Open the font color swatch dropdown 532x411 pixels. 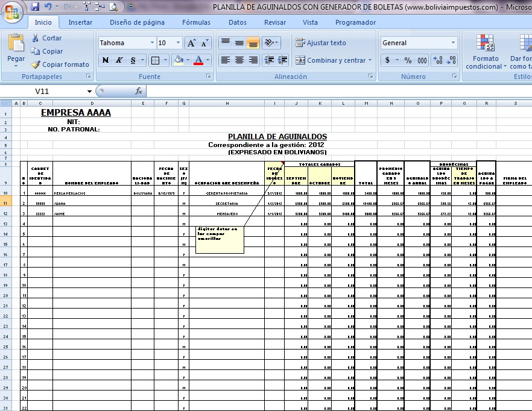[208, 60]
